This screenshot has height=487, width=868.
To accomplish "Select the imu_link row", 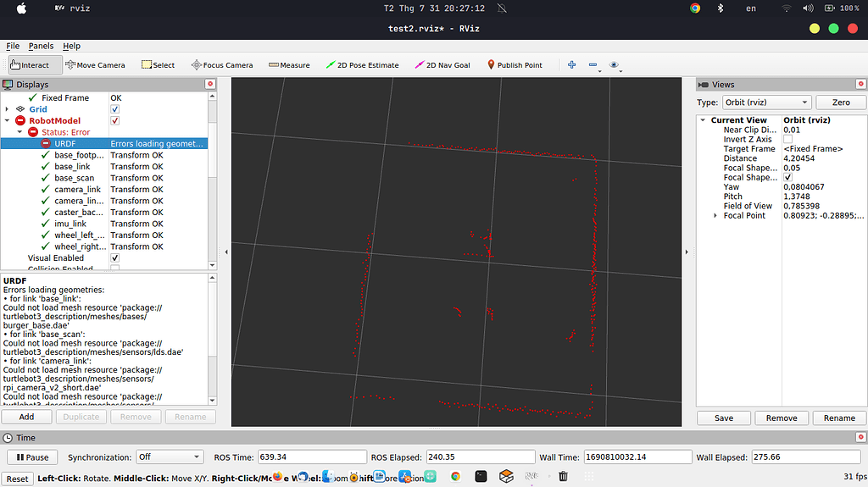I will pyautogui.click(x=104, y=224).
